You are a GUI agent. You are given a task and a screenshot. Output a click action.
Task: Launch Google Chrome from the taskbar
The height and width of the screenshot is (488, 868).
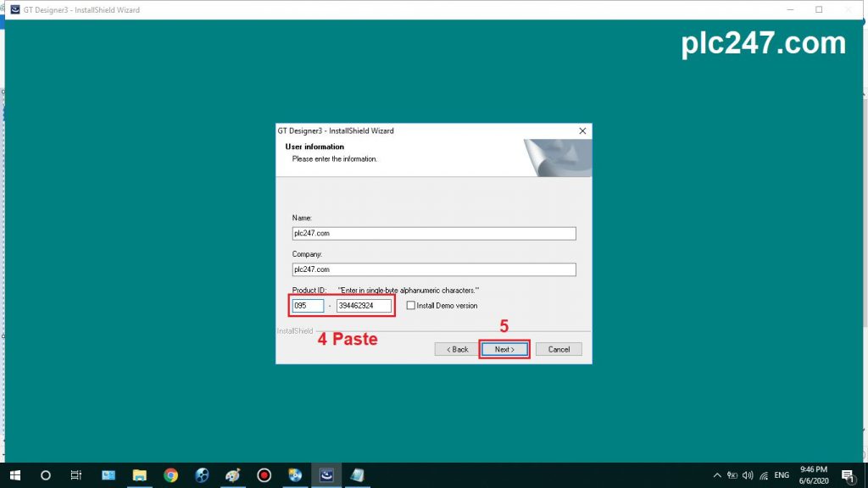tap(170, 475)
